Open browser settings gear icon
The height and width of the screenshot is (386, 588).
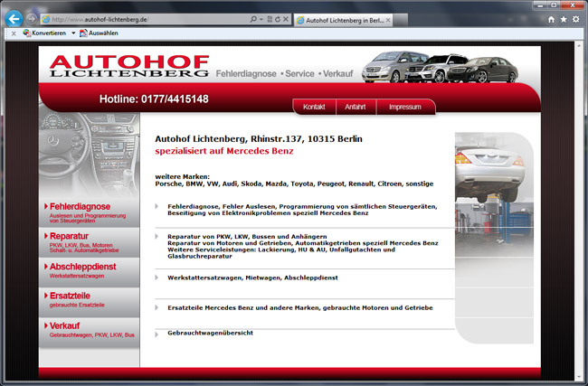tap(576, 19)
